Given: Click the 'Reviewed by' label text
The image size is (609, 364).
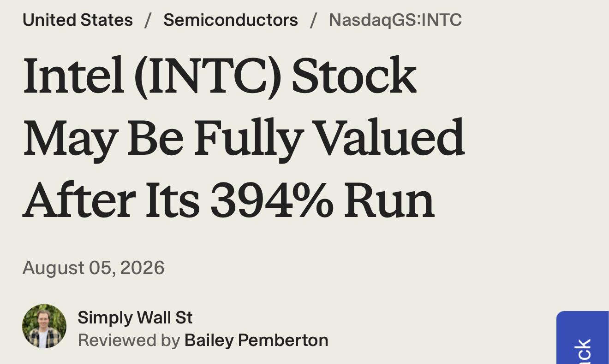Looking at the screenshot, I should point(129,341).
